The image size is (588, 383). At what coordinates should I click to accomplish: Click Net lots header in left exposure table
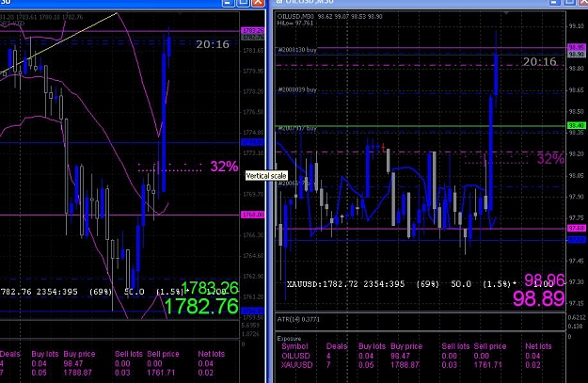[211, 354]
